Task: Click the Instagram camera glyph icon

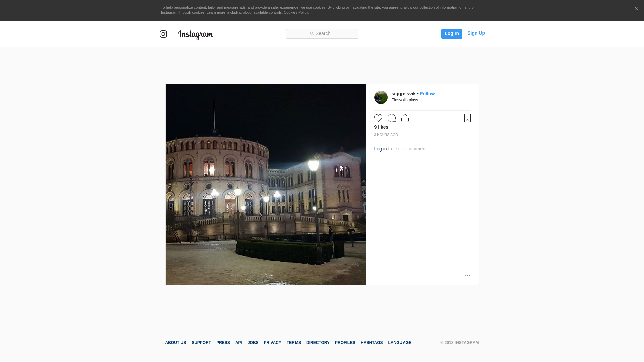Action: (163, 34)
